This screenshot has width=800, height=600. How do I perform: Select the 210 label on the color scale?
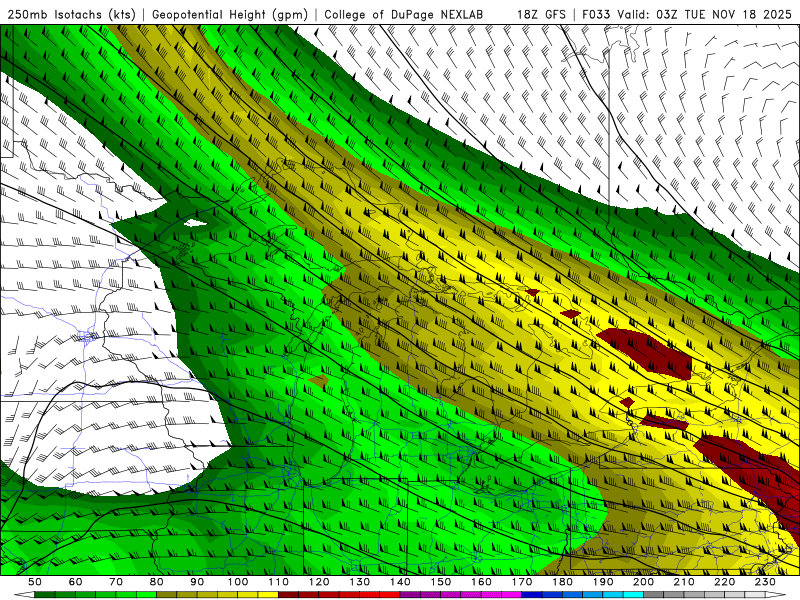pyautogui.click(x=684, y=582)
